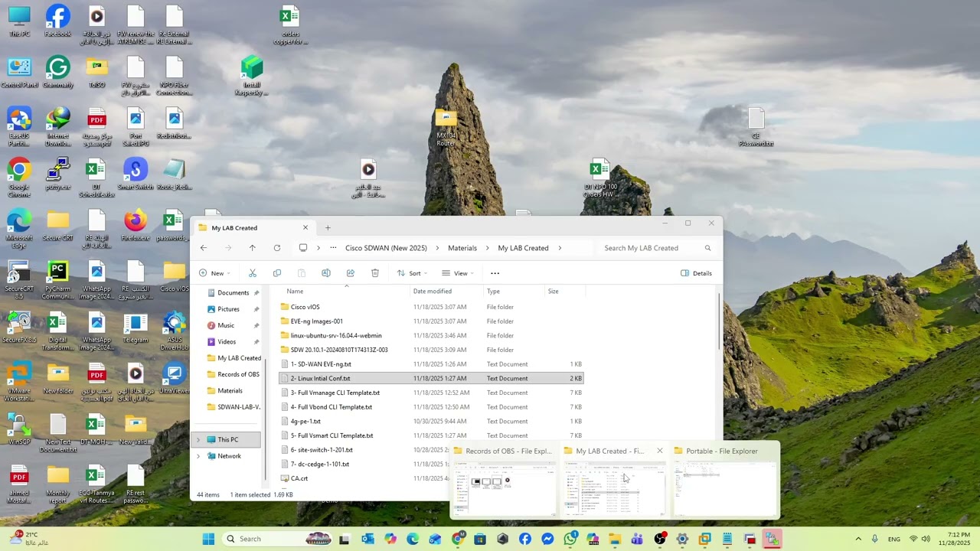This screenshot has width=980, height=551.
Task: Cut the selected file with scissors icon
Action: click(252, 273)
